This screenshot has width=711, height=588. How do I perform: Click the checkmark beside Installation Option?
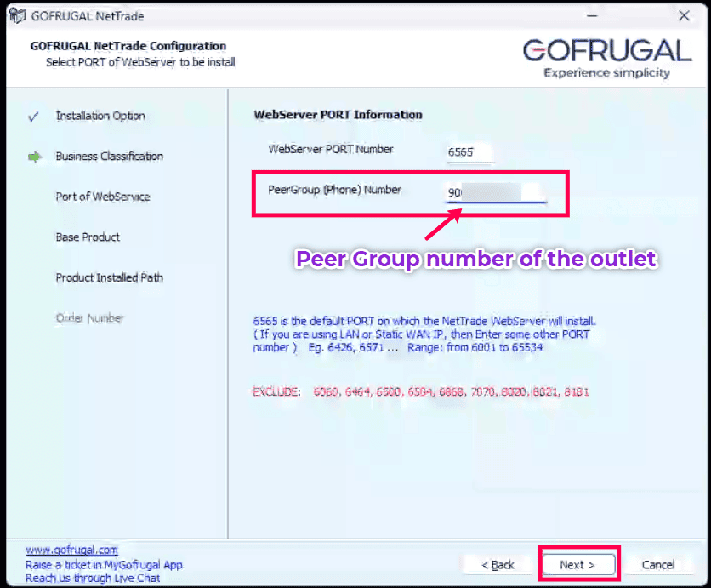(33, 117)
